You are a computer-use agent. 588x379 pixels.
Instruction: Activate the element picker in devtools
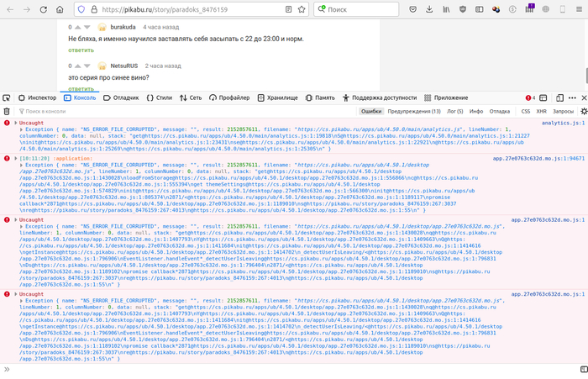click(7, 97)
